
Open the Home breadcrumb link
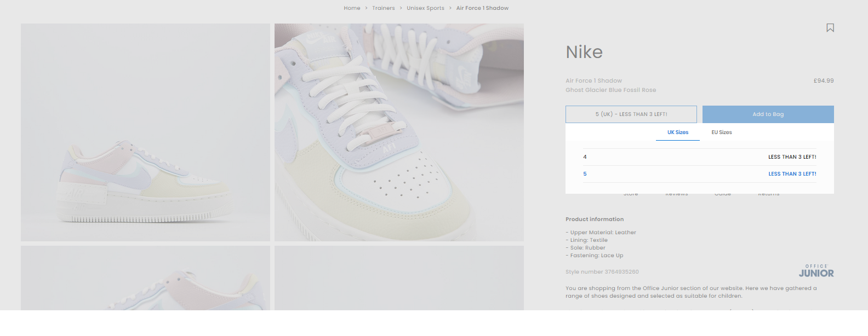click(352, 8)
